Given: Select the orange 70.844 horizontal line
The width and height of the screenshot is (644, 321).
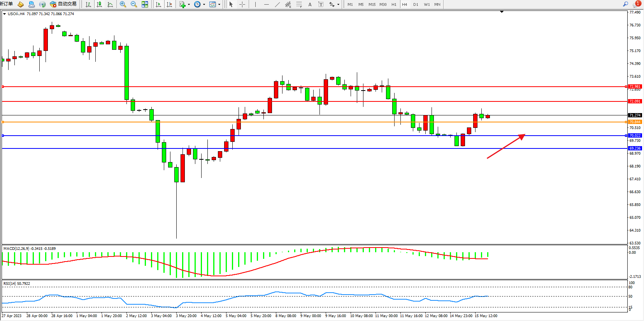Looking at the screenshot, I should point(311,122).
